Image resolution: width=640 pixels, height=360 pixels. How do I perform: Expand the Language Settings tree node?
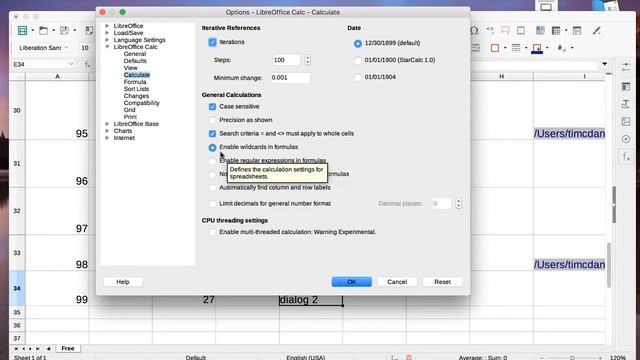pos(107,40)
